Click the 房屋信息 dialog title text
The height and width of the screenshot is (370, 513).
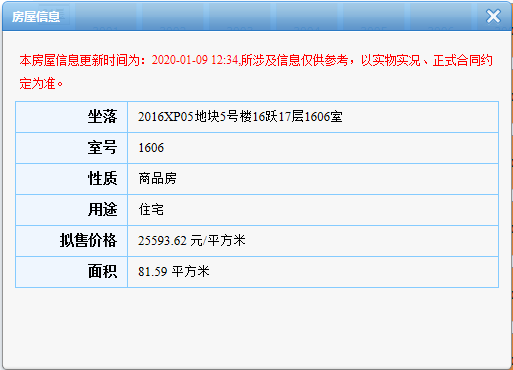pyautogui.click(x=36, y=17)
